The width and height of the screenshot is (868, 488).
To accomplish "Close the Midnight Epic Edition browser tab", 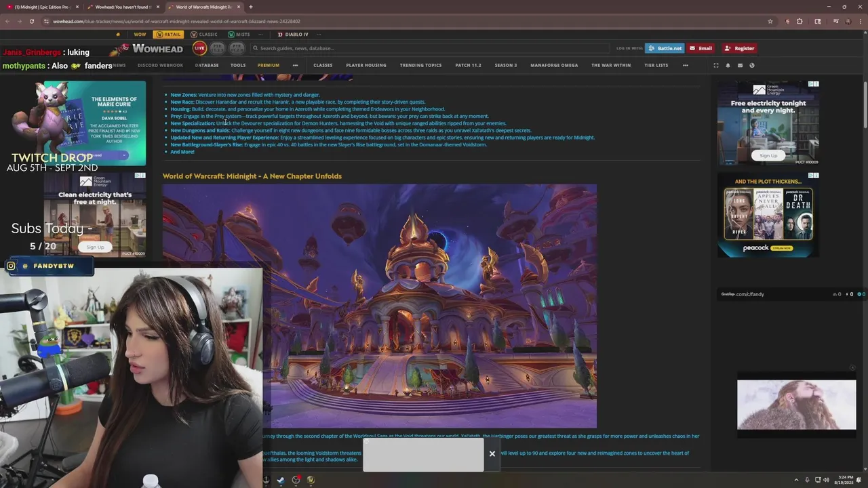I will [77, 7].
